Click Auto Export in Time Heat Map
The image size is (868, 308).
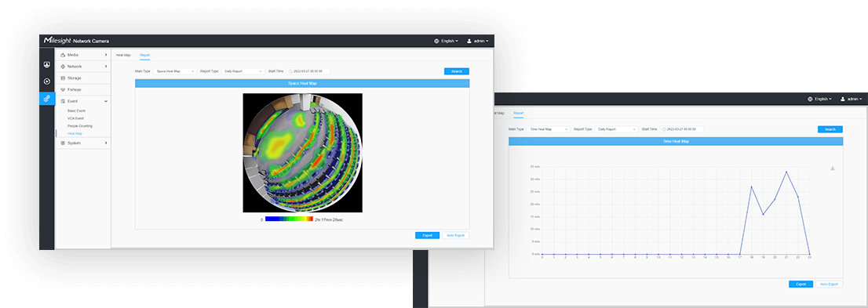[830, 284]
